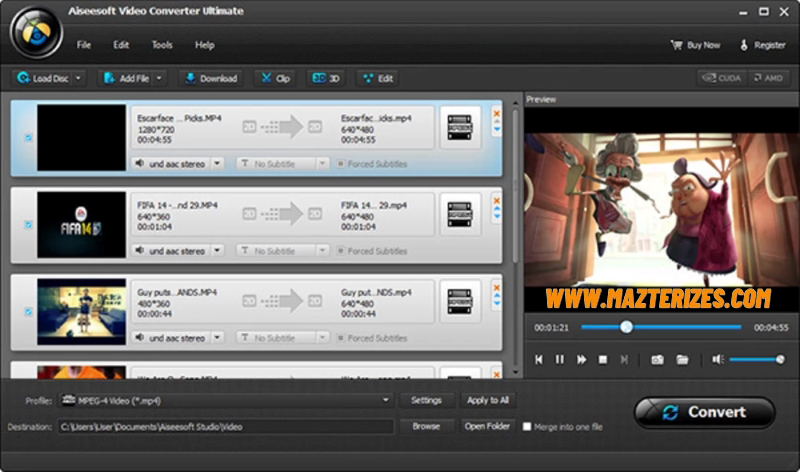Open the Help menu
The height and width of the screenshot is (472, 800).
204,45
